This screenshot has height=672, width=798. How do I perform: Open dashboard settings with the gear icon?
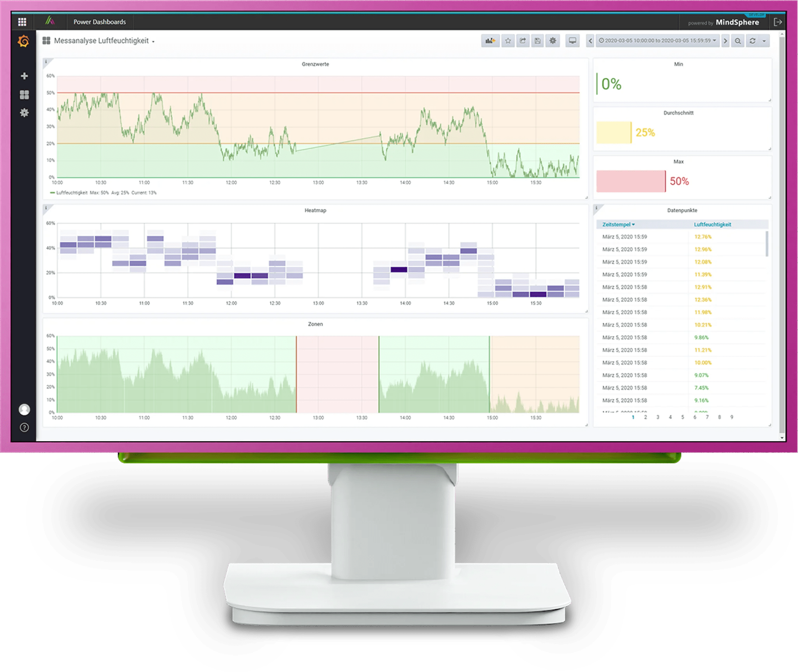tap(552, 41)
